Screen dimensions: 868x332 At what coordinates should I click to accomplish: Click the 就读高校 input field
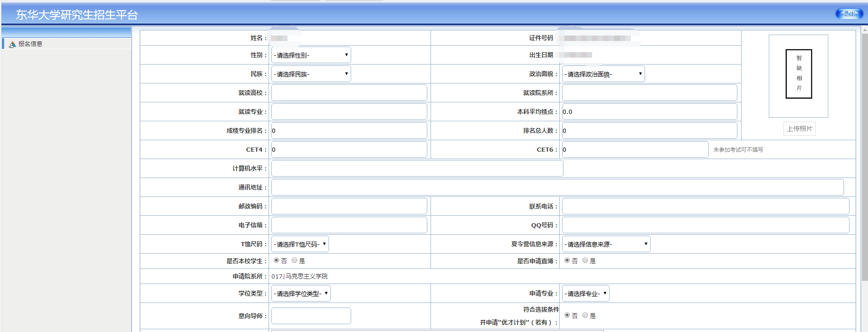tap(349, 93)
